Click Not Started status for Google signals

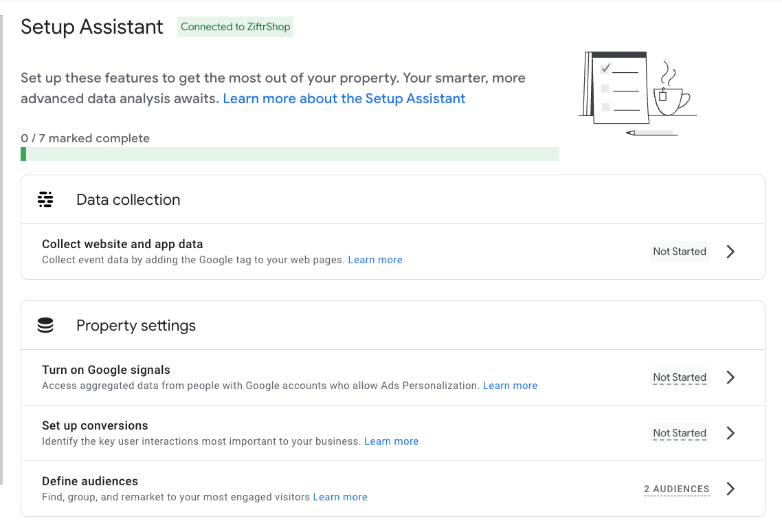(680, 377)
